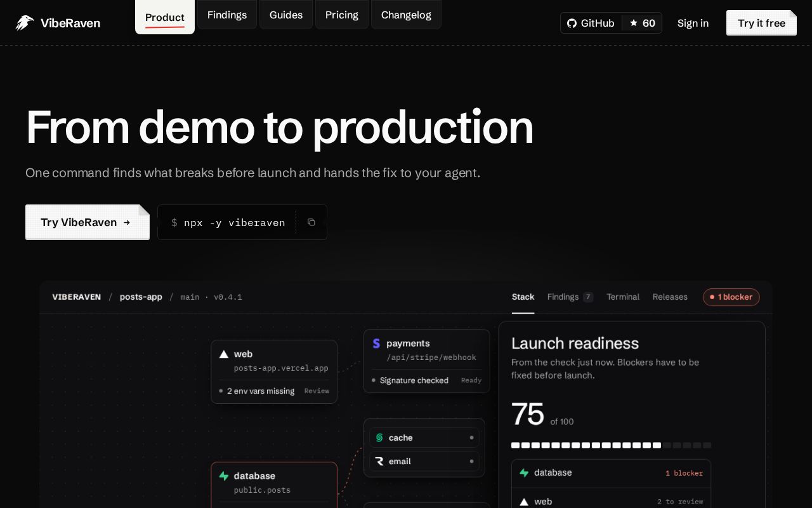Image resolution: width=812 pixels, height=508 pixels.
Task: Click the 1 blocker status pill
Action: 731,297
